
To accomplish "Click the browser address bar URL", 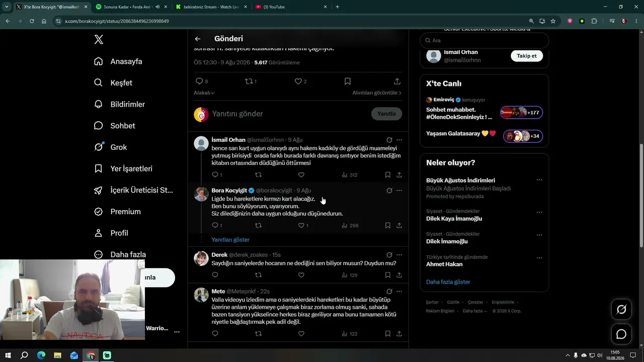I will coord(117,21).
